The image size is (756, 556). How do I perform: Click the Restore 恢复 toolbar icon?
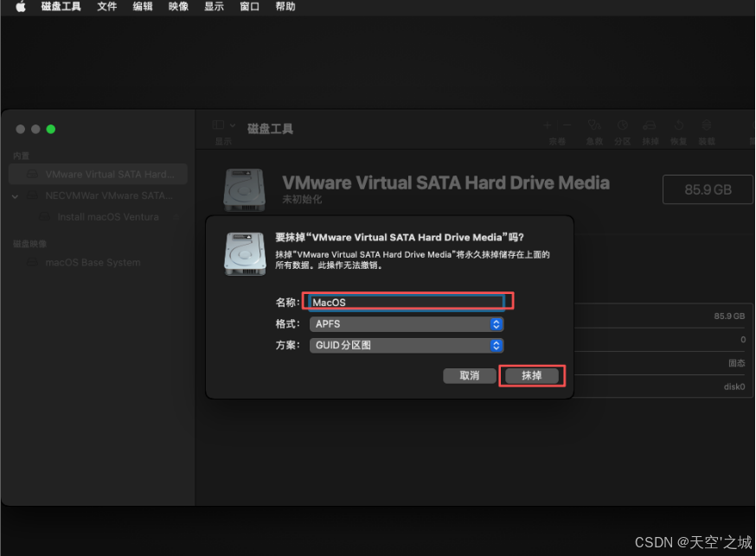679,125
